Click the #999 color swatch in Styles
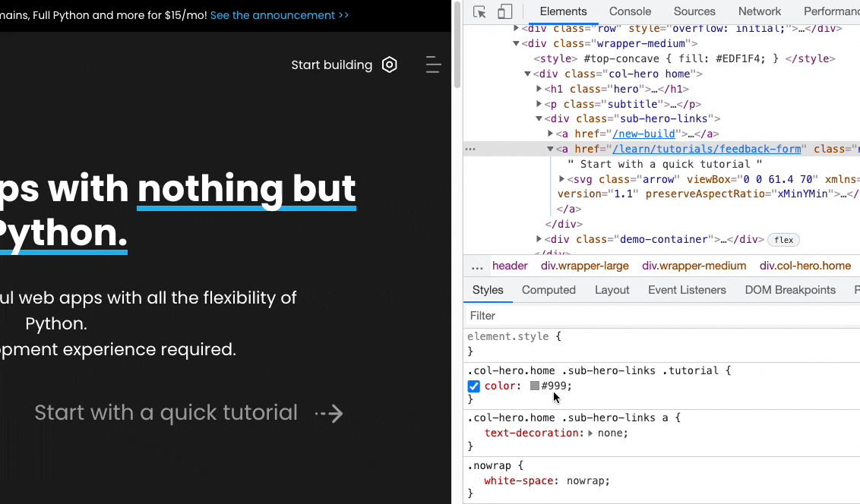 pyautogui.click(x=536, y=386)
